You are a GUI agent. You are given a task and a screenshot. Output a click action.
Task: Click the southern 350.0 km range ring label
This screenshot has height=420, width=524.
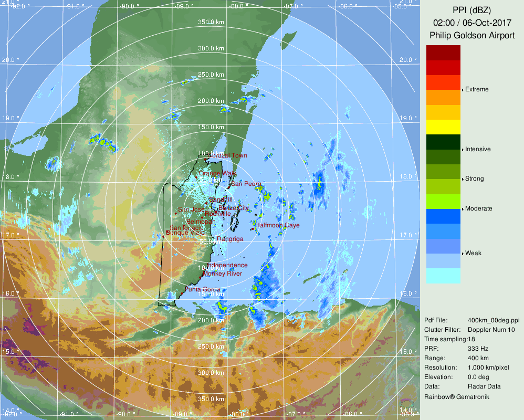(211, 399)
